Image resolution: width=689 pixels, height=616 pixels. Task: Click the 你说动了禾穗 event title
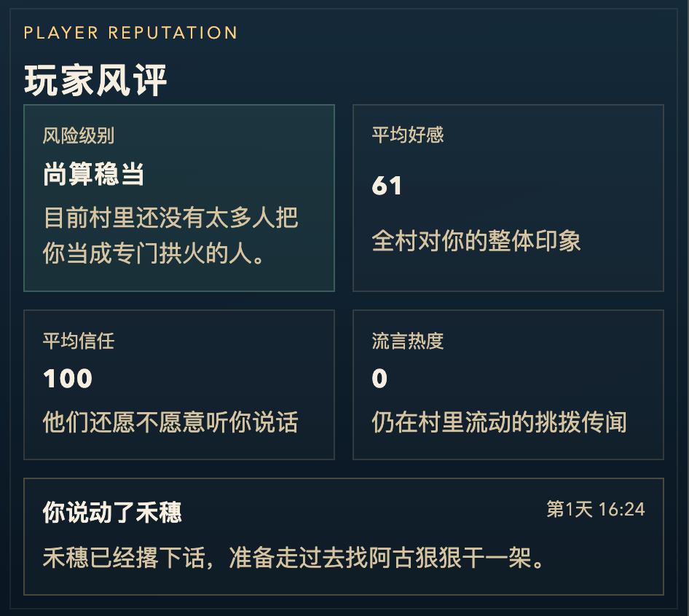click(x=112, y=512)
